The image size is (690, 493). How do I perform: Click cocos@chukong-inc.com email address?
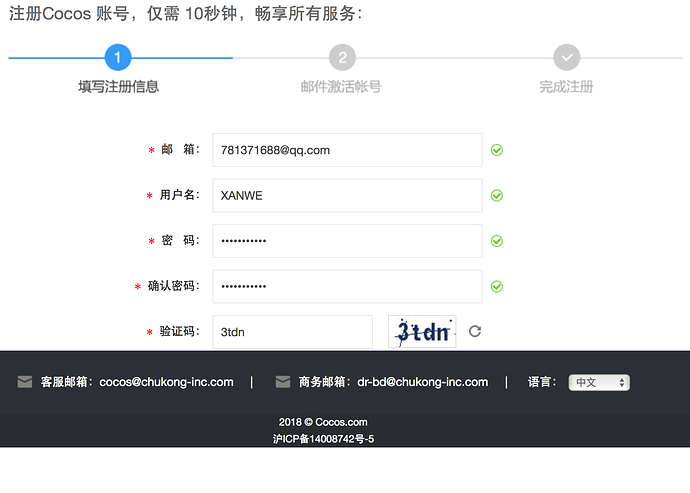point(166,382)
